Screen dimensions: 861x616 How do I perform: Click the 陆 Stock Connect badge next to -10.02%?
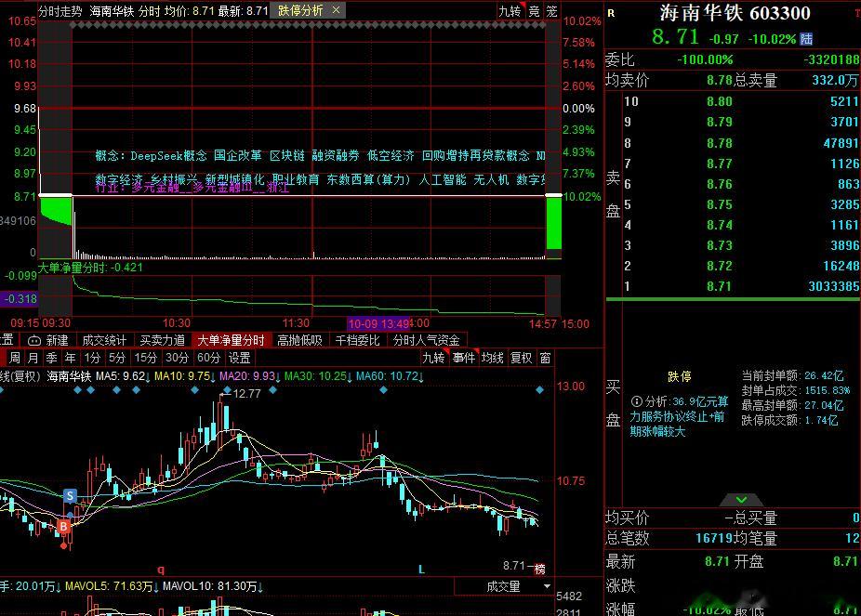pyautogui.click(x=806, y=39)
